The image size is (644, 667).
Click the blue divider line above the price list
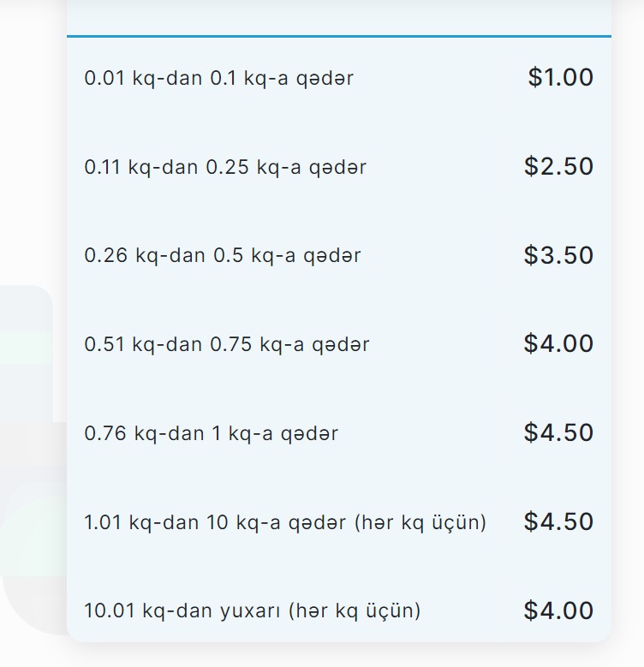339,36
